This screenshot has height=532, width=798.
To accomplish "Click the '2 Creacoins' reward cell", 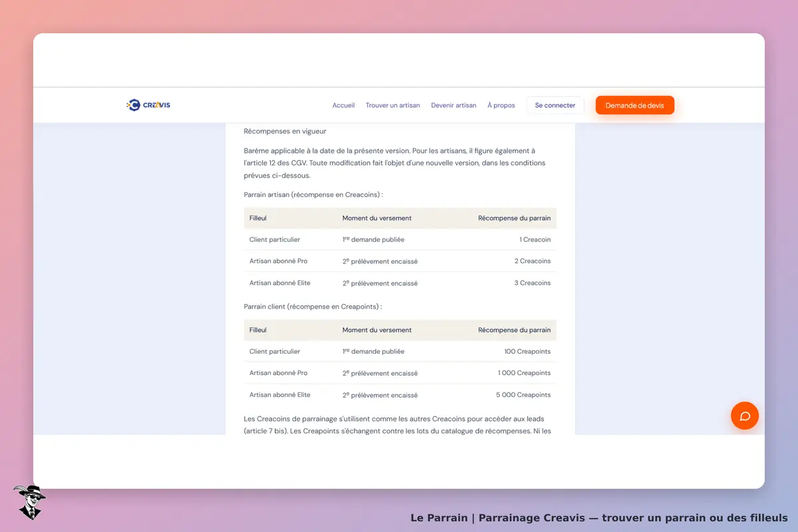I will point(533,261).
